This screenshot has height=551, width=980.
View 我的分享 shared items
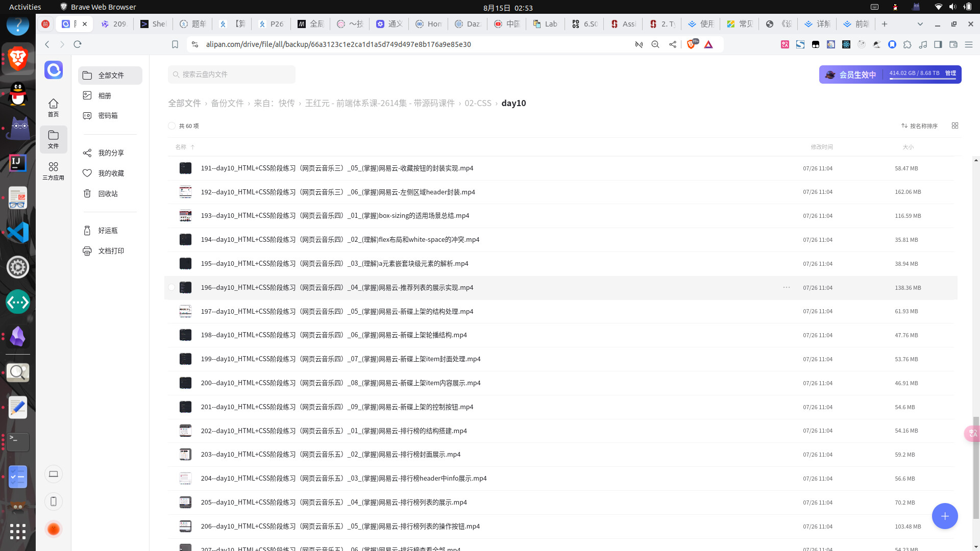(110, 153)
